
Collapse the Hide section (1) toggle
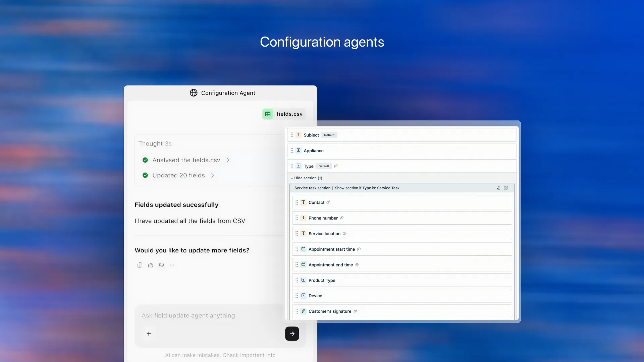[306, 178]
